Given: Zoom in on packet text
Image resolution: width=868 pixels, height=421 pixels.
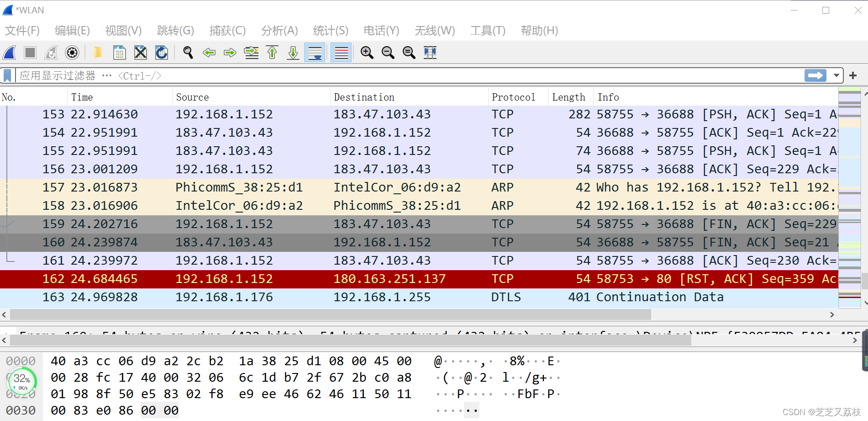Looking at the screenshot, I should click(367, 53).
